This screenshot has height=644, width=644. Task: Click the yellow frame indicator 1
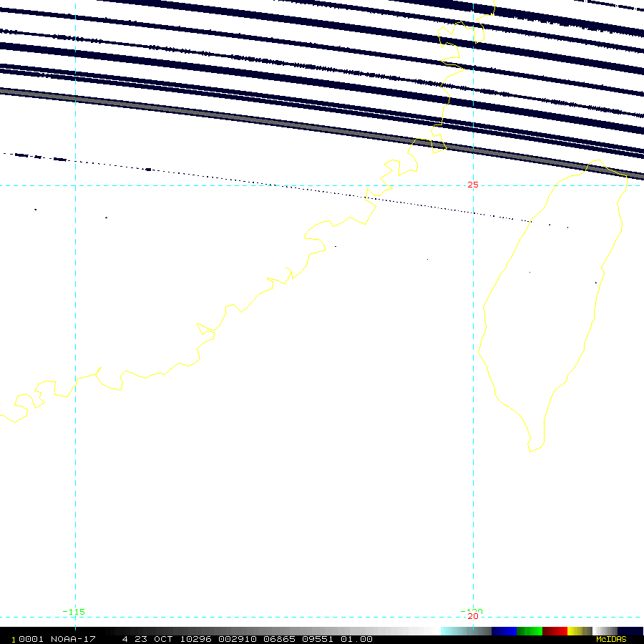tap(14, 640)
